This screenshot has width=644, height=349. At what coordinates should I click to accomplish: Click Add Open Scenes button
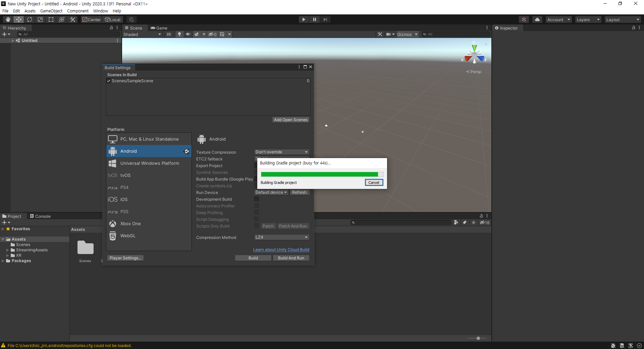(291, 120)
